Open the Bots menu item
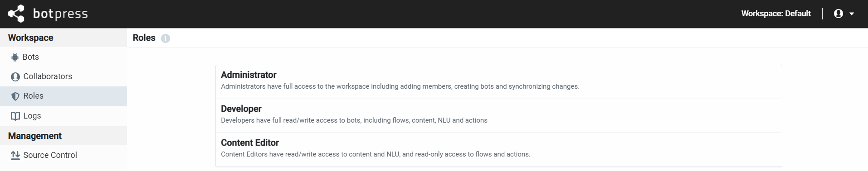This screenshot has height=171, width=868. 63,57
